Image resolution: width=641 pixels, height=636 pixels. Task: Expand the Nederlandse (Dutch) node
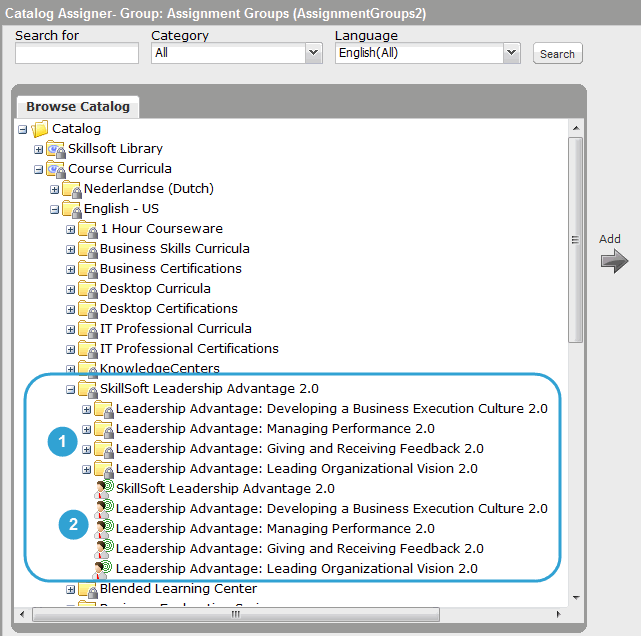click(x=54, y=190)
